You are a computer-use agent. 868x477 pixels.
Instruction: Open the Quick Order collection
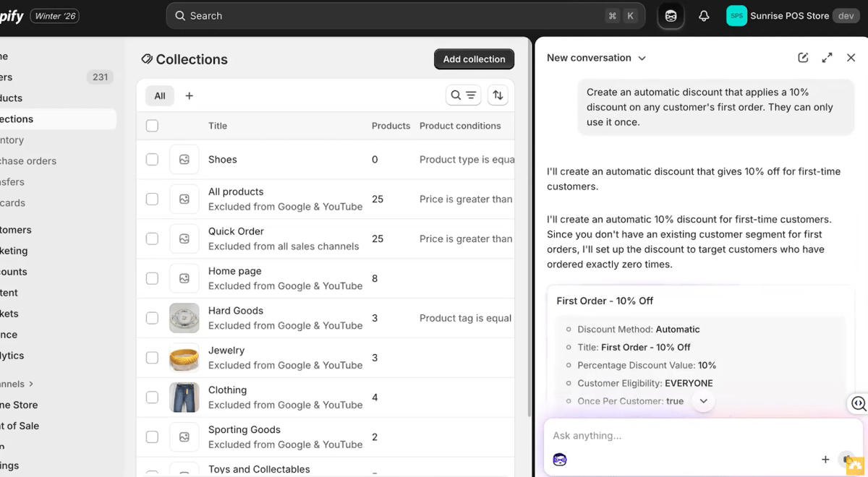(236, 231)
